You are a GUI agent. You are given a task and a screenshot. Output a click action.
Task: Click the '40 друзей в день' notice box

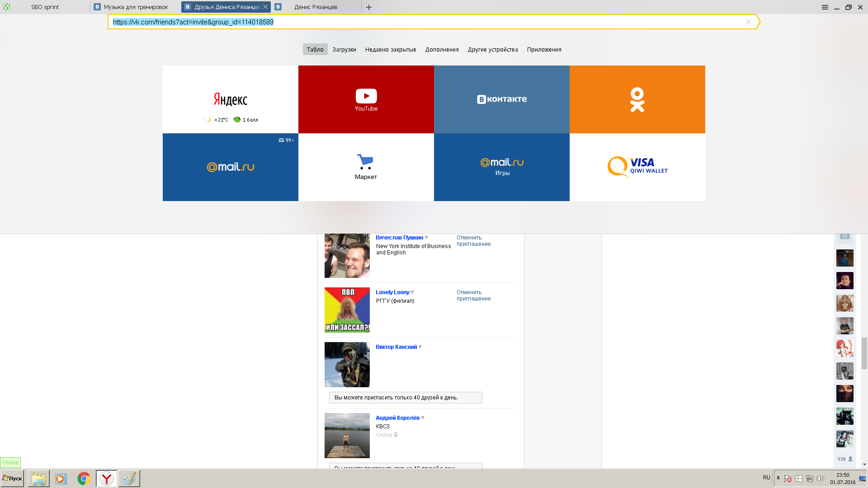pos(406,398)
